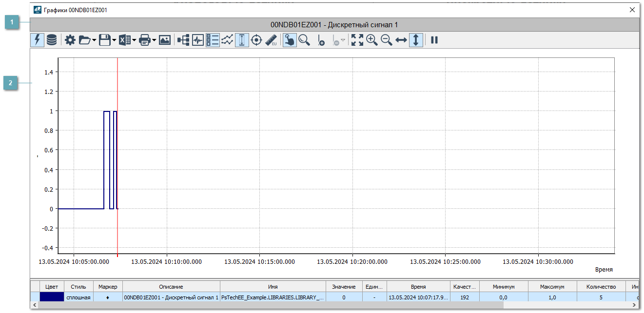Click the save as image icon
The height and width of the screenshot is (313, 644).
click(x=165, y=40)
